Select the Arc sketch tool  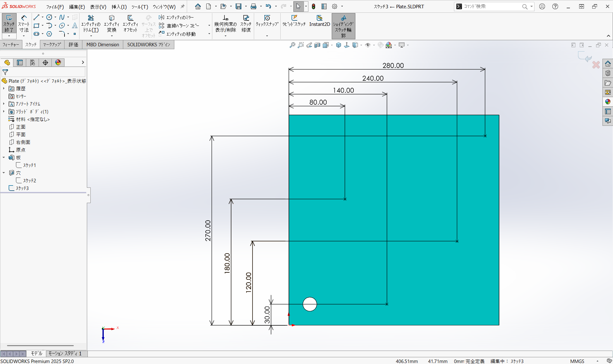pyautogui.click(x=49, y=26)
